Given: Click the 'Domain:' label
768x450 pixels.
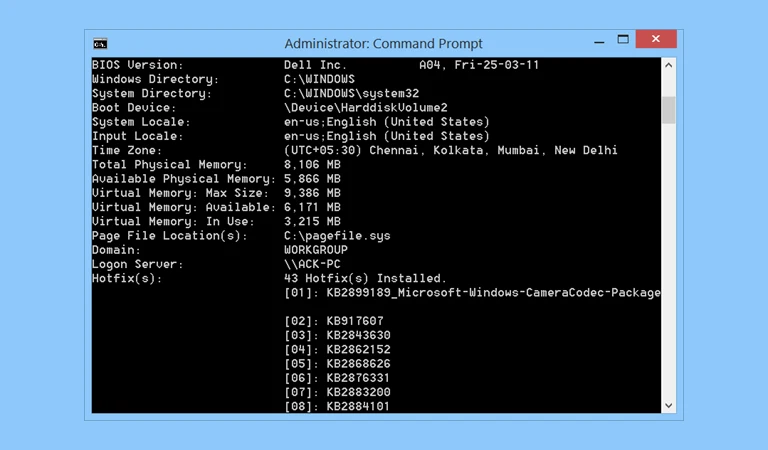Looking at the screenshot, I should (x=116, y=250).
